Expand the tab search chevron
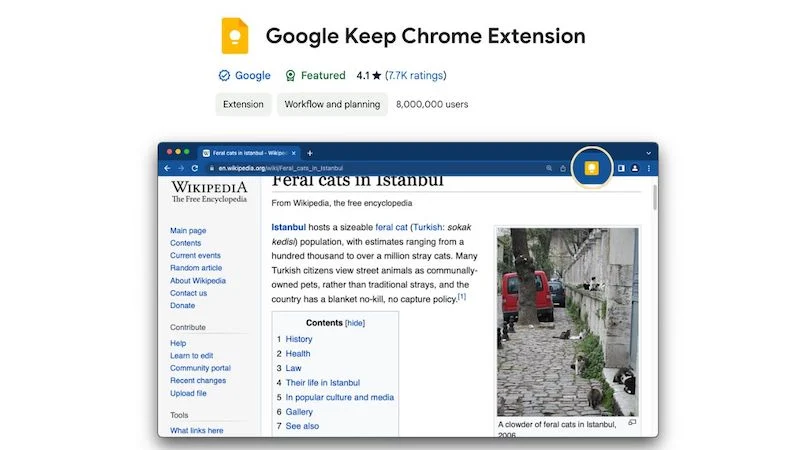The image size is (800, 450). click(x=648, y=153)
